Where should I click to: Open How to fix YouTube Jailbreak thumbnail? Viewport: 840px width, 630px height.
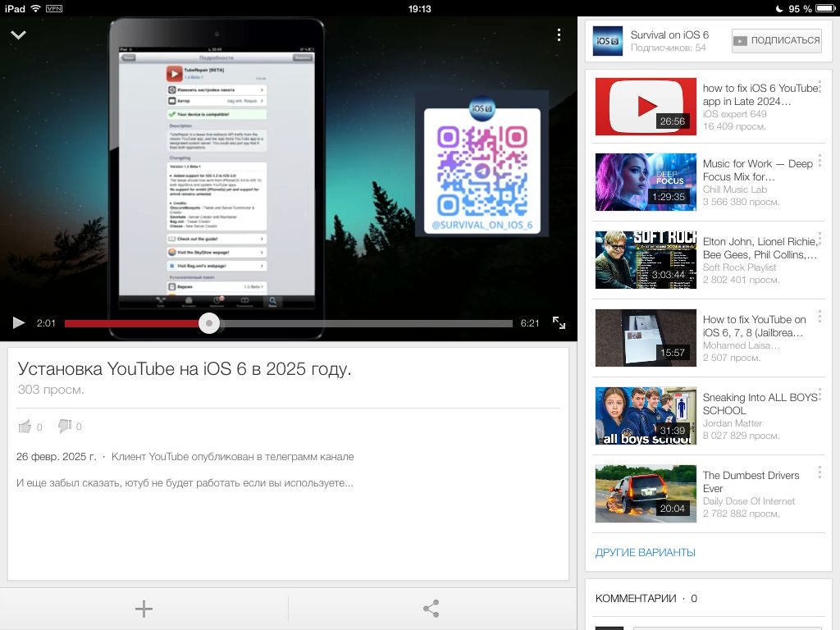coord(646,337)
